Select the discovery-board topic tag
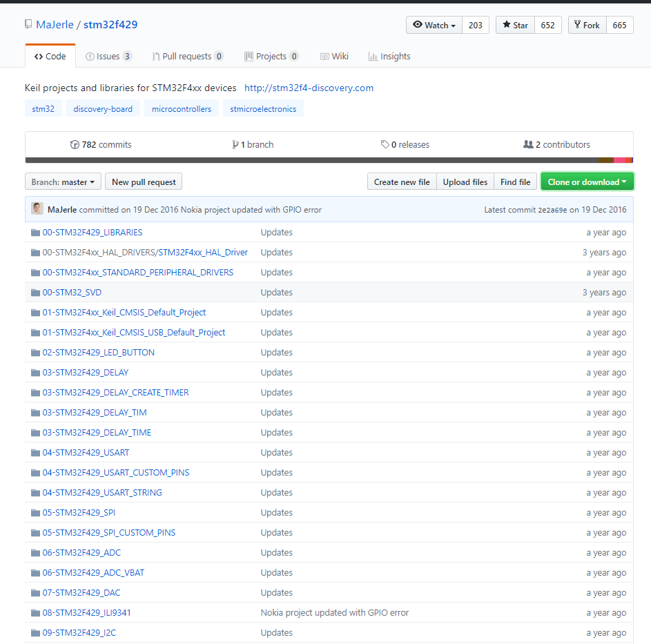The image size is (651, 644). tap(103, 109)
